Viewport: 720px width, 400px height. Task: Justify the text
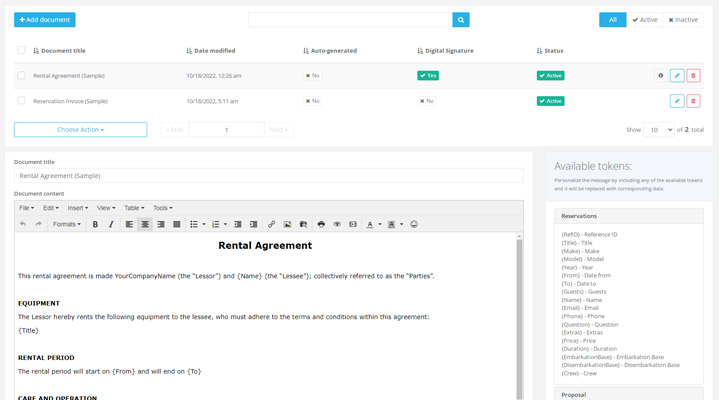176,224
